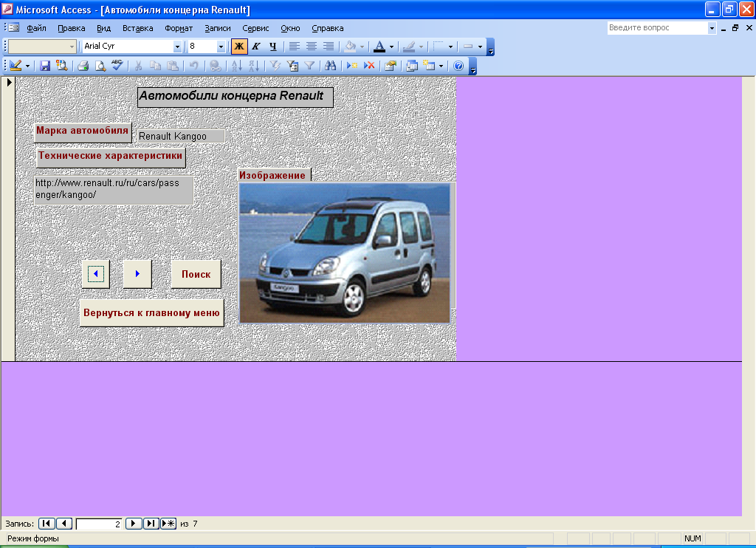This screenshot has width=756, height=548.
Task: Paste from clipboard icon
Action: [173, 66]
